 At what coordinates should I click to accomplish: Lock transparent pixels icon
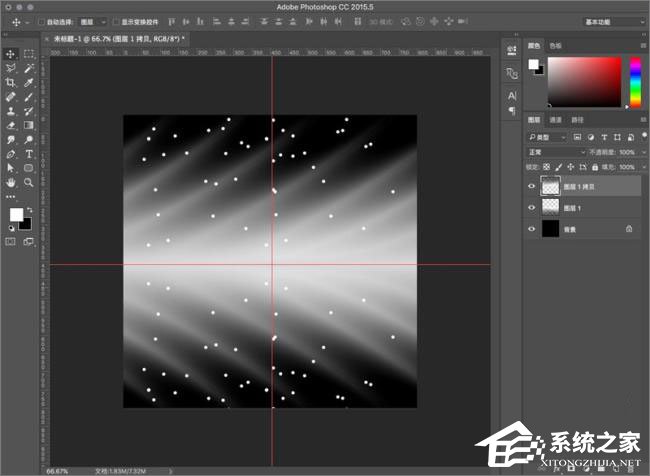tap(546, 167)
